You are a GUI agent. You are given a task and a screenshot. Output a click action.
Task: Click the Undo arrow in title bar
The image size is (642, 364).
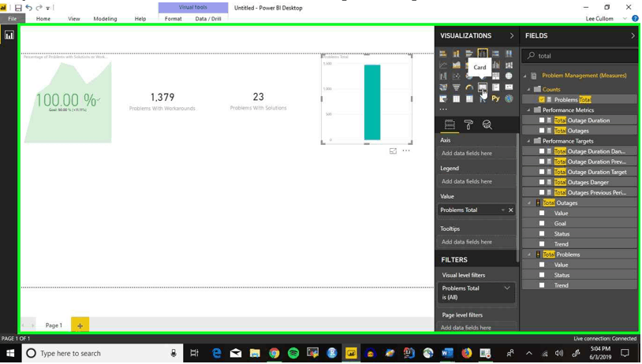(28, 8)
